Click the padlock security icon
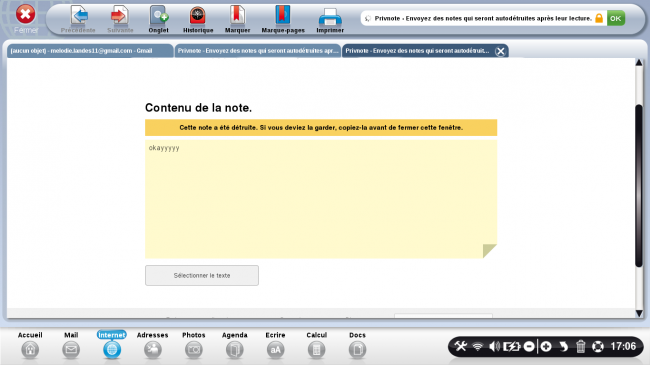This screenshot has height=365, width=650. (x=599, y=18)
